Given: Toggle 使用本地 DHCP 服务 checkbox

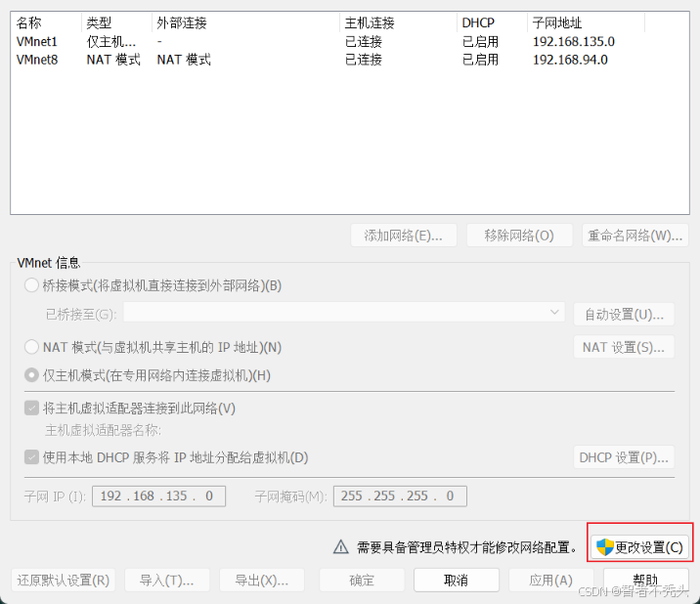Looking at the screenshot, I should click(x=31, y=457).
